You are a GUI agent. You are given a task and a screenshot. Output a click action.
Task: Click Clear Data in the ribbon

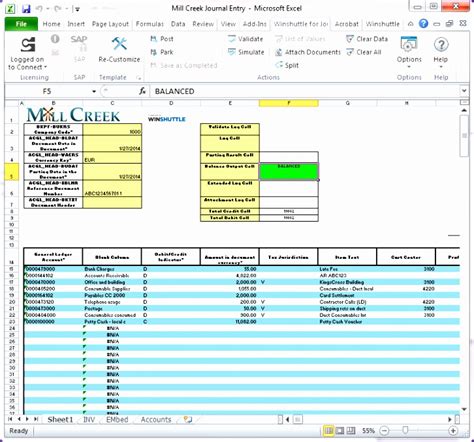click(367, 39)
